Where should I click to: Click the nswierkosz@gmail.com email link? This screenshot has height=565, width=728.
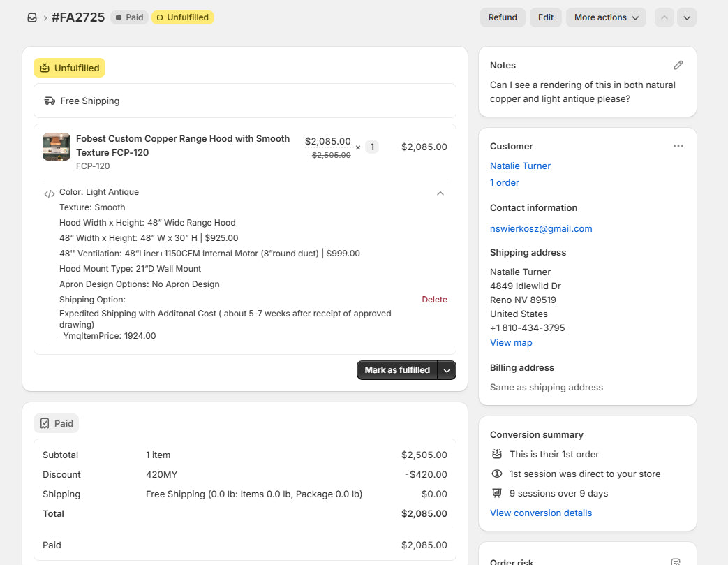pyautogui.click(x=541, y=228)
